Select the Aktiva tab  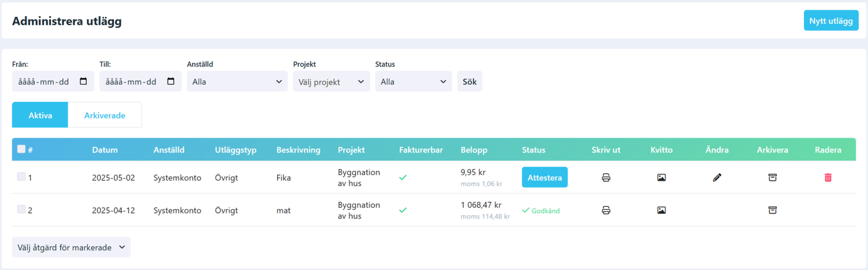[40, 115]
